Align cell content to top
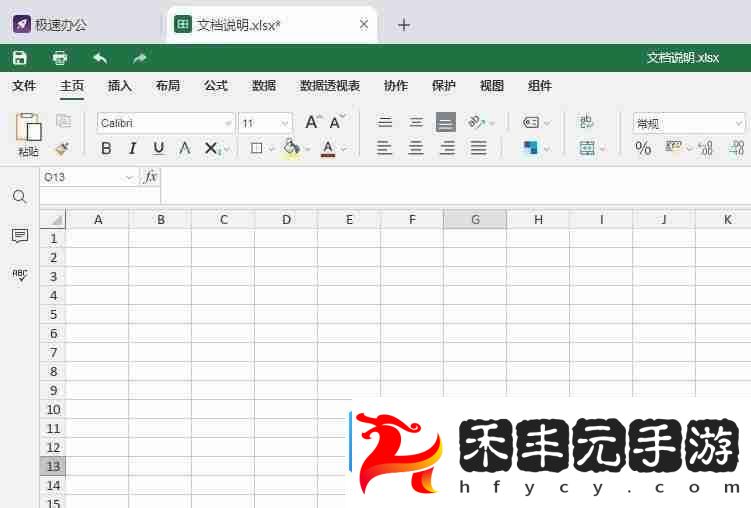Image resolution: width=751 pixels, height=508 pixels. (385, 122)
